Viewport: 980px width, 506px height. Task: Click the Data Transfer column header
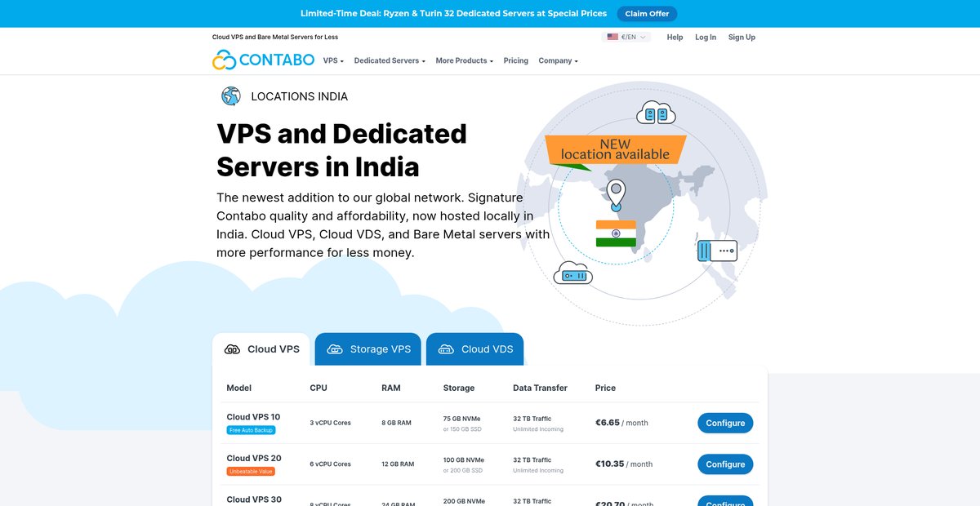click(x=540, y=388)
